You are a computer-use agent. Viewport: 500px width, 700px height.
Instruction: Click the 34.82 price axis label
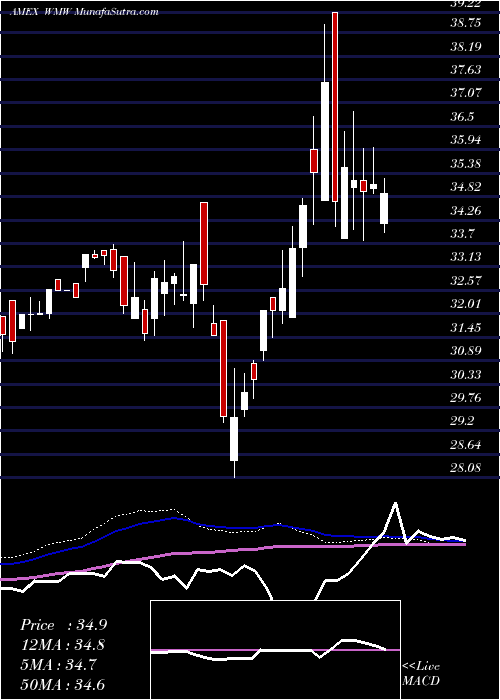pos(466,187)
